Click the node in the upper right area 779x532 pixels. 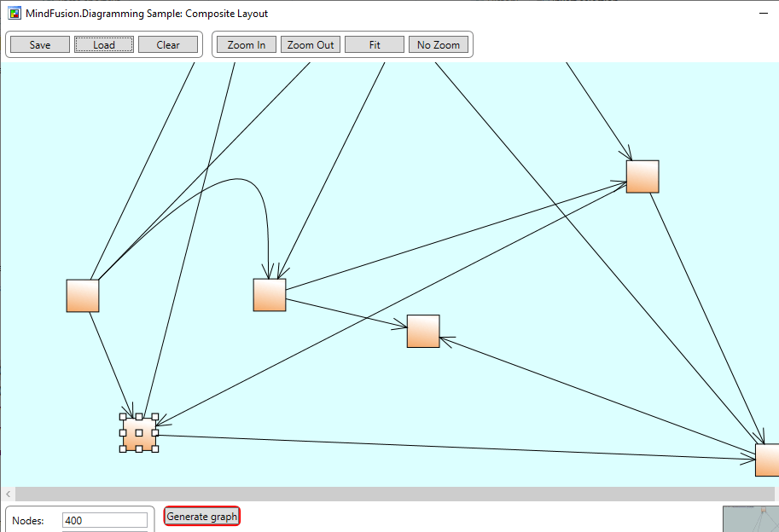[642, 176]
